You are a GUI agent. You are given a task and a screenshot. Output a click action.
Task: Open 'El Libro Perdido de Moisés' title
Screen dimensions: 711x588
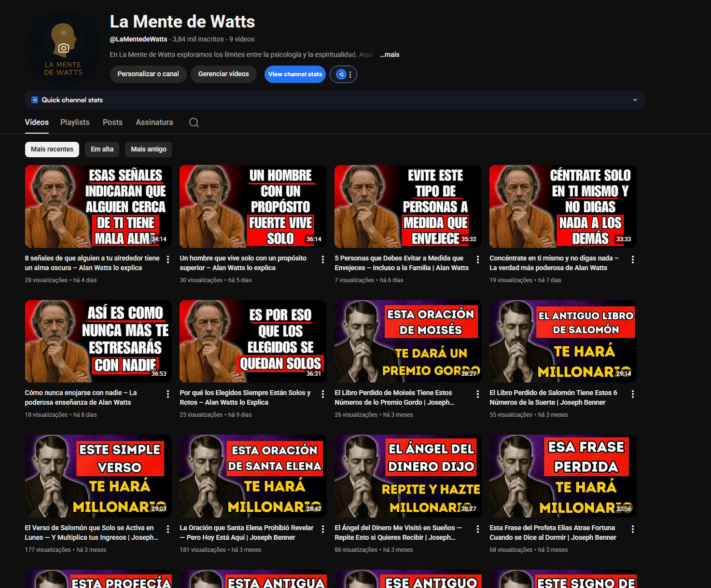pyautogui.click(x=394, y=397)
